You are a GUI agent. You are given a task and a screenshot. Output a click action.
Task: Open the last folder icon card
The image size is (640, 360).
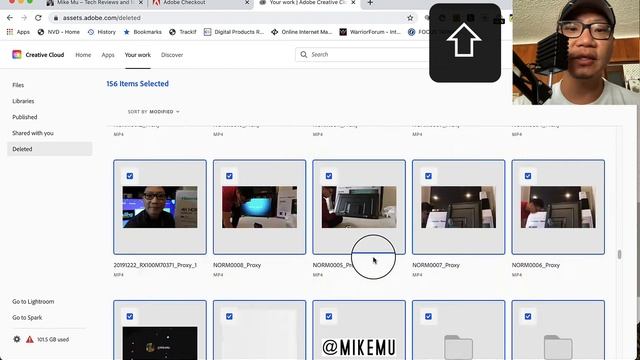coord(558,347)
